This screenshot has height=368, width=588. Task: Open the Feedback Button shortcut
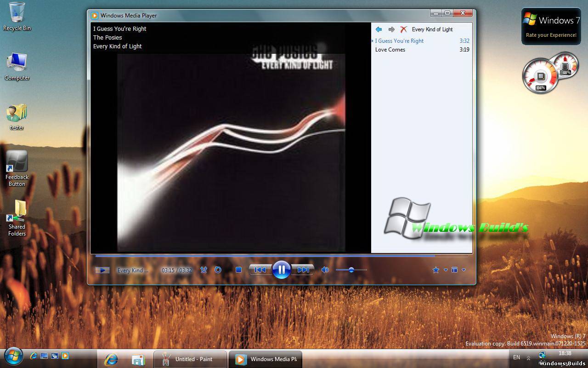pyautogui.click(x=17, y=168)
